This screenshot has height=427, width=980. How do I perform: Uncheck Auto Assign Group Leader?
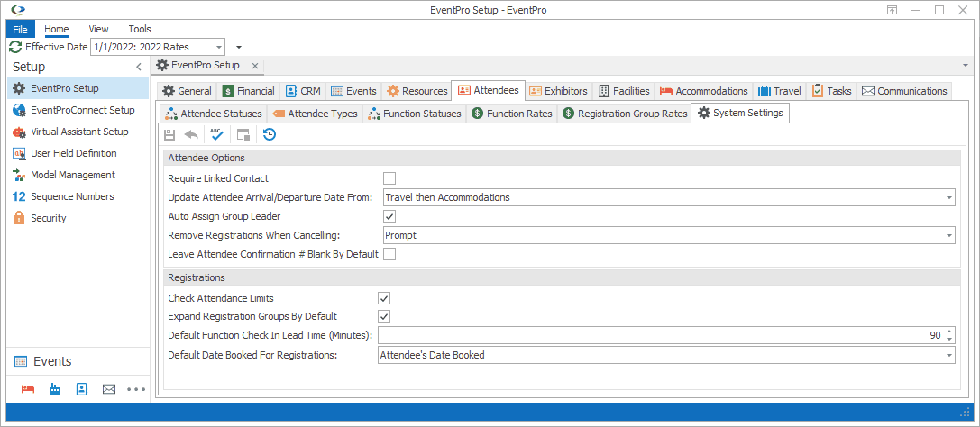pos(389,216)
